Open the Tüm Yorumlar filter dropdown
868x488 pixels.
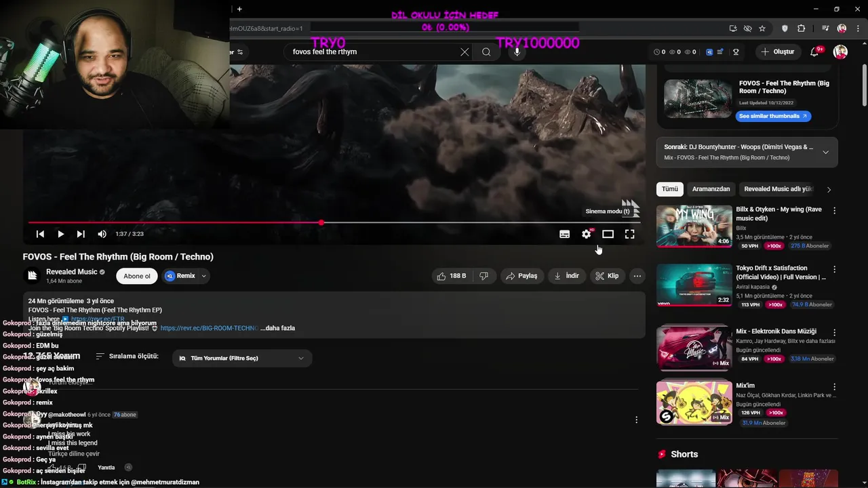tap(242, 358)
